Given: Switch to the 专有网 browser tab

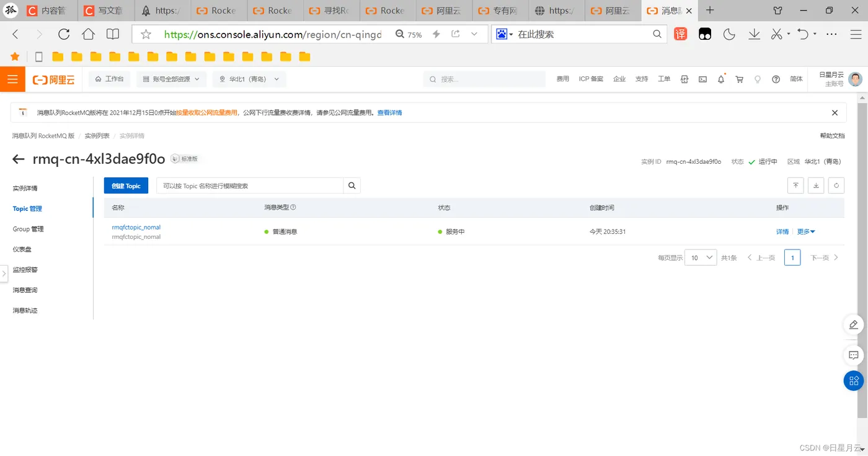Looking at the screenshot, I should click(500, 11).
